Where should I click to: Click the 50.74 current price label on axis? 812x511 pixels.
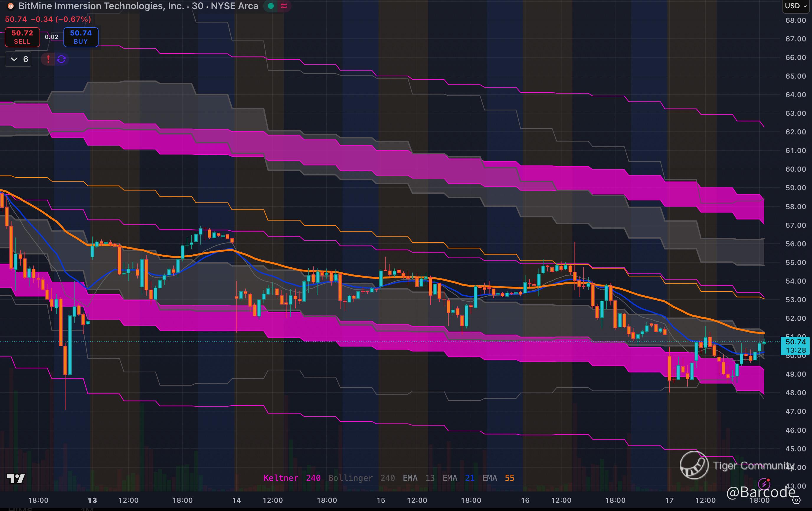pyautogui.click(x=795, y=342)
